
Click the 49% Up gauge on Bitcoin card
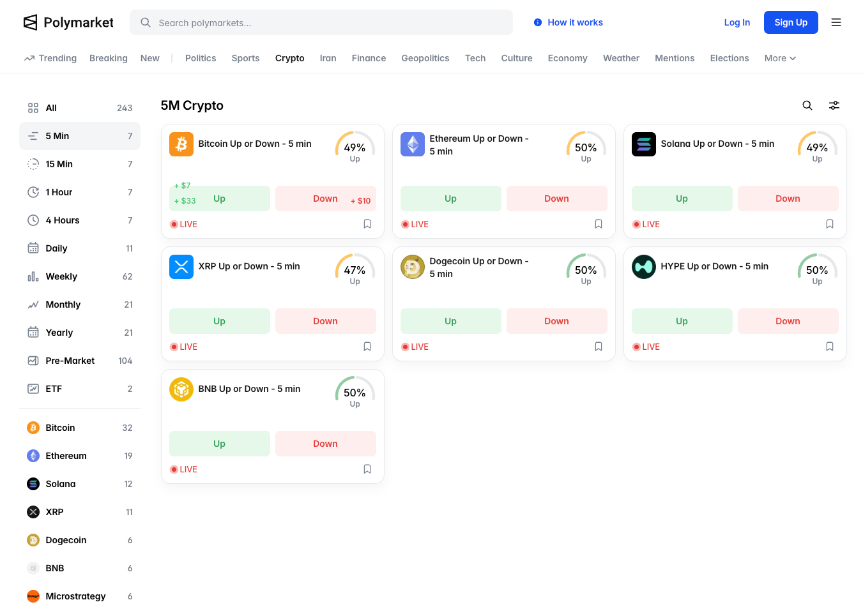355,147
